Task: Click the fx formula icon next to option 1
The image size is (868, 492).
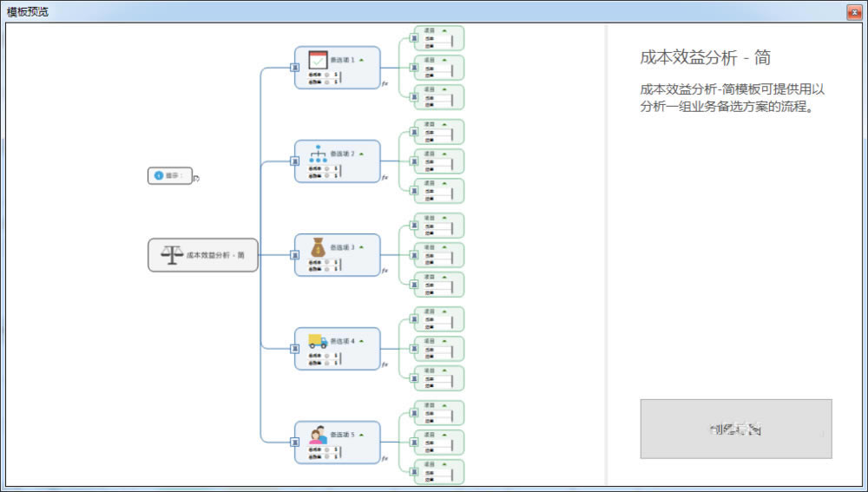Action: tap(385, 83)
